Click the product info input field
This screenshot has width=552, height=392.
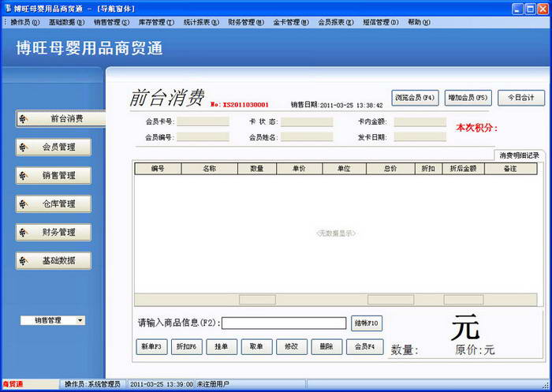pos(284,323)
